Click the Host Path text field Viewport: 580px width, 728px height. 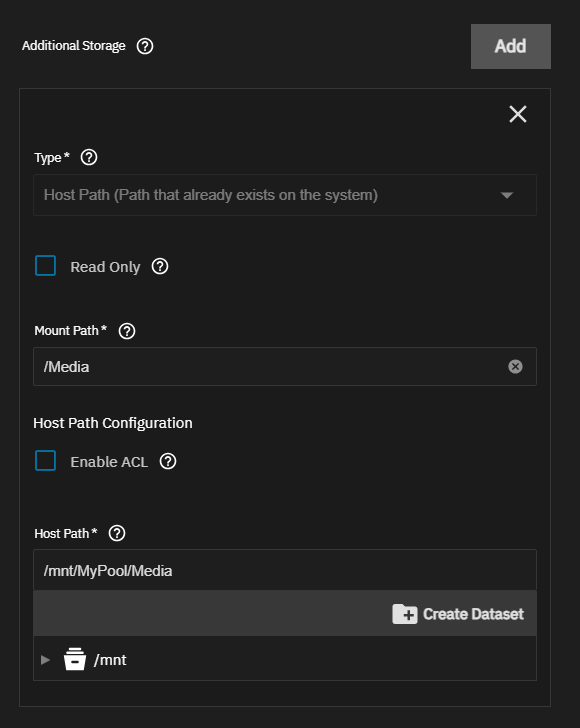point(285,570)
